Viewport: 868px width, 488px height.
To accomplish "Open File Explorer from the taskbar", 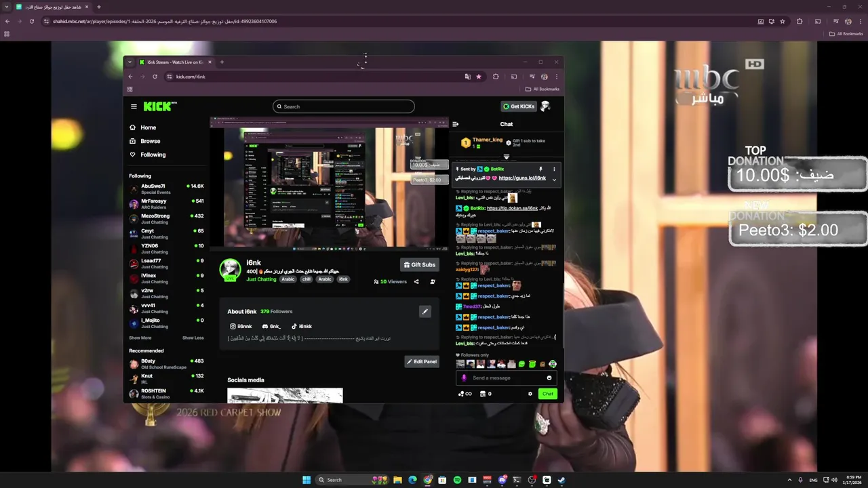I will pos(397,480).
